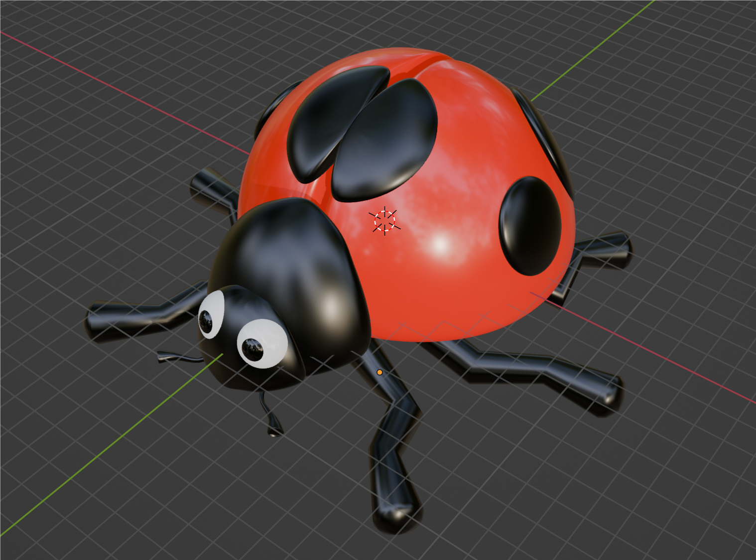Screen dimensions: 756x560
Task: Select the black spot on shell's far right edge
Action: pyautogui.click(x=543, y=135)
